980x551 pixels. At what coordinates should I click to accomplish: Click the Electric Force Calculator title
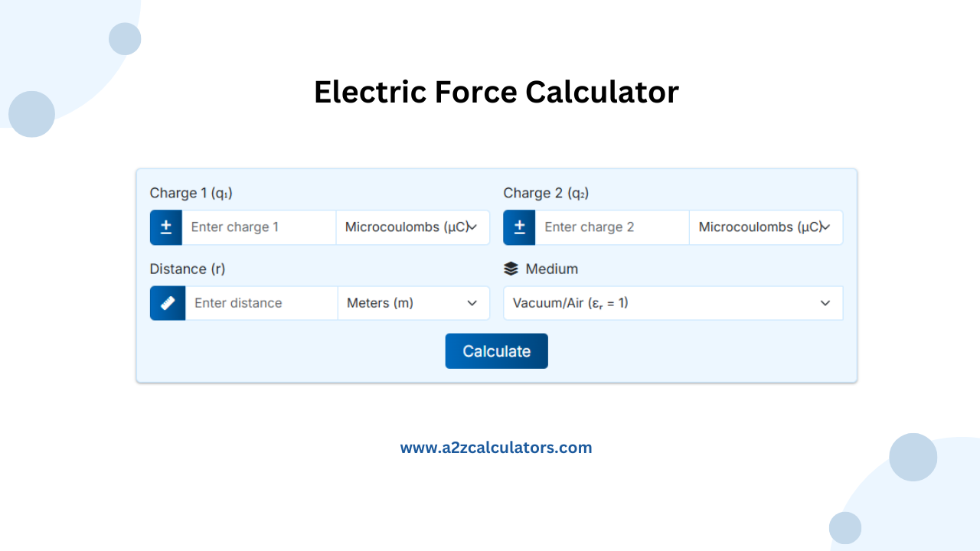[x=496, y=92]
